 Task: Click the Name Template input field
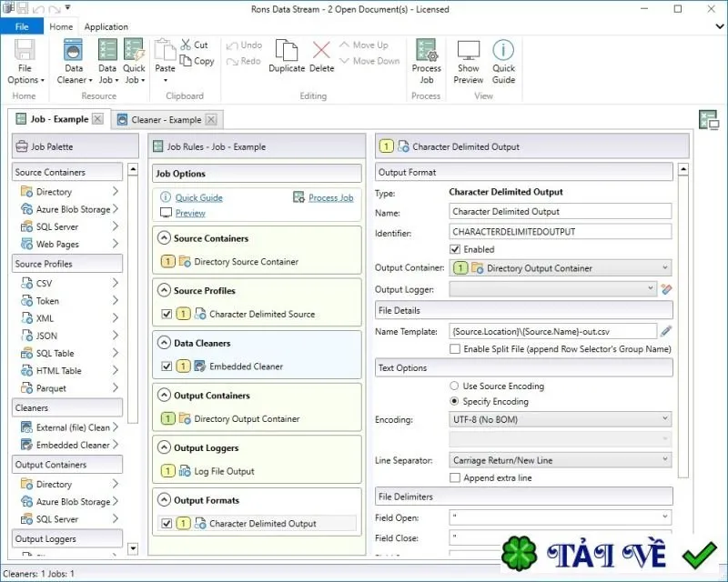point(552,331)
